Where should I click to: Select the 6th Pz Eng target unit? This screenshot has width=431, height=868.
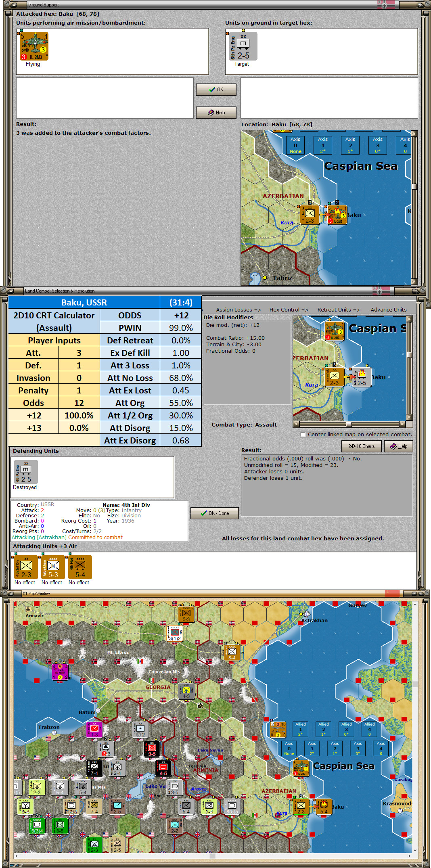[x=243, y=46]
